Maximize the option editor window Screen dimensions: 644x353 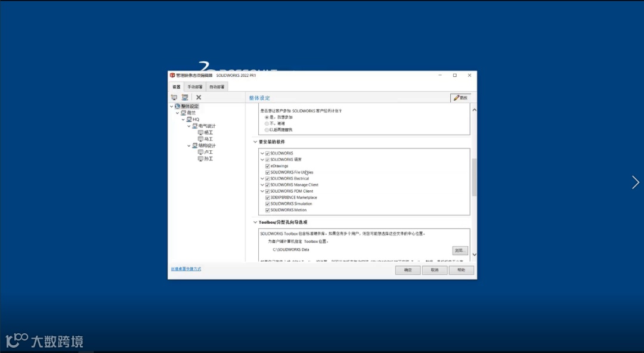coord(454,75)
